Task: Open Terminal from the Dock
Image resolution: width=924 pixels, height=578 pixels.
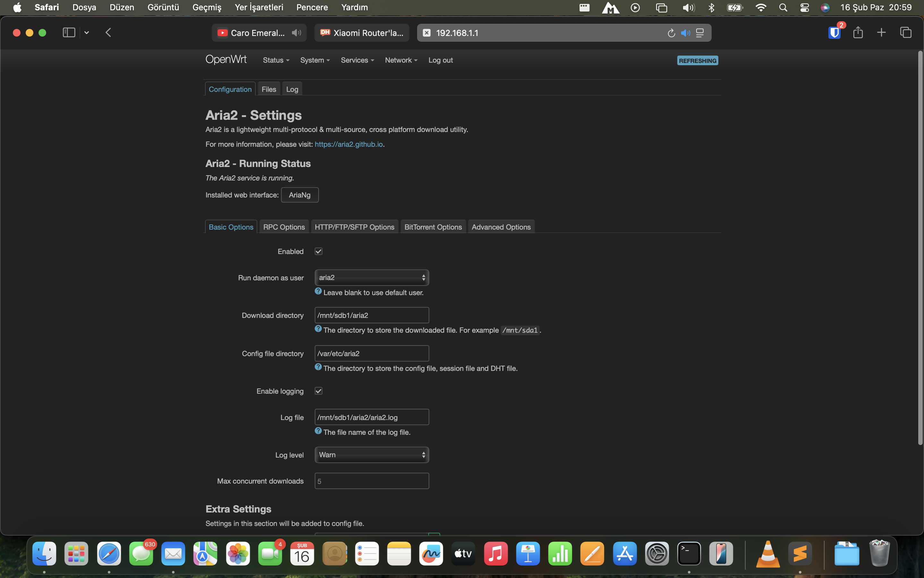Action: tap(689, 553)
